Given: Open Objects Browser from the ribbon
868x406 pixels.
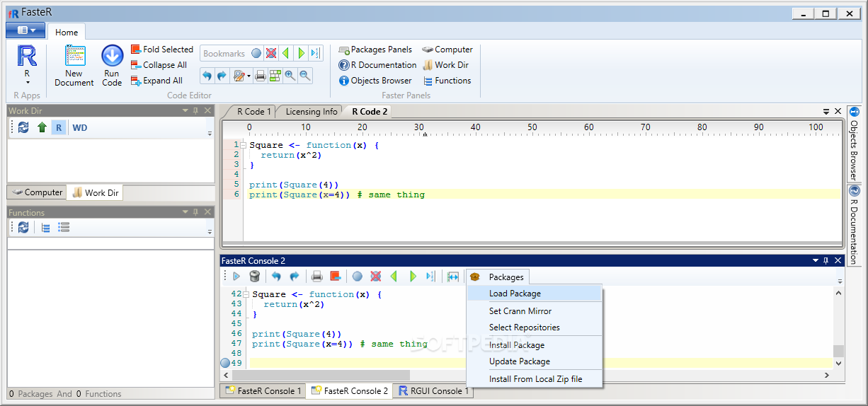Looking at the screenshot, I should tap(375, 81).
